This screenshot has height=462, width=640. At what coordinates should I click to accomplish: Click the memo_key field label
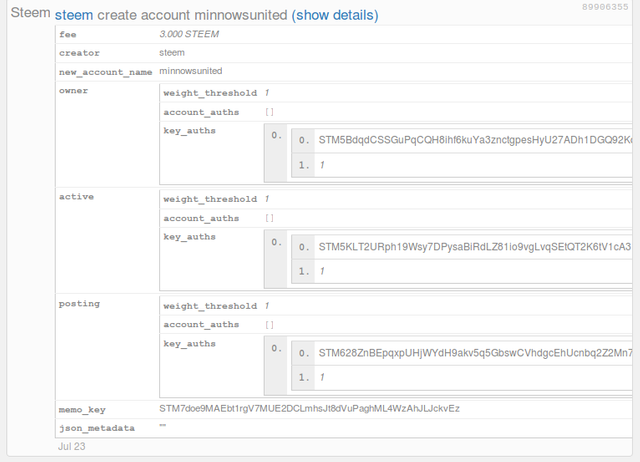tap(82, 410)
